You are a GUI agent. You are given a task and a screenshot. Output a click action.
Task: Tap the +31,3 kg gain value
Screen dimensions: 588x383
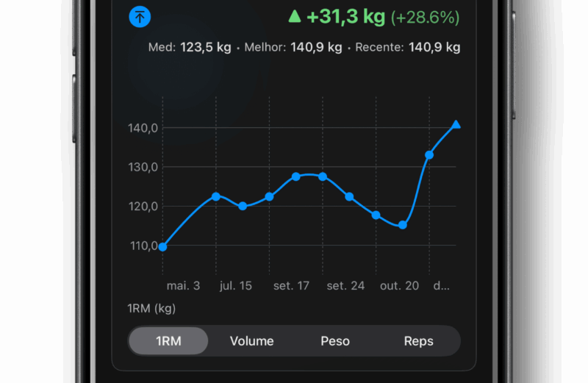(x=345, y=17)
